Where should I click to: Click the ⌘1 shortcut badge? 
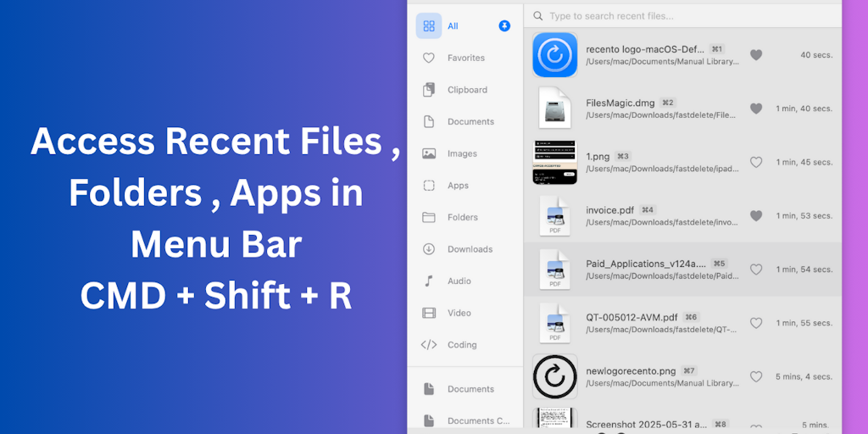[717, 49]
